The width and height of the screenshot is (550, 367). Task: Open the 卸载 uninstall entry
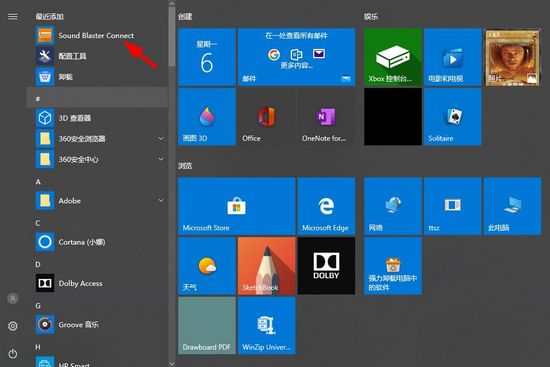(97, 76)
